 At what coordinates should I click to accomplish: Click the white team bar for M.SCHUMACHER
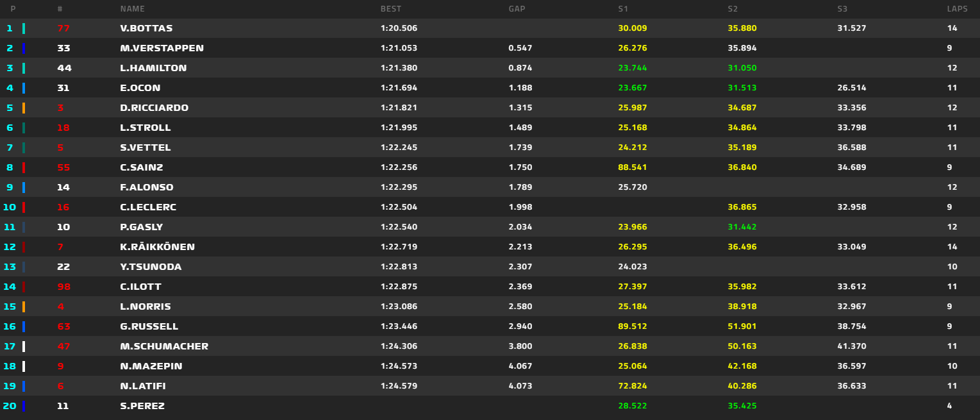pos(24,346)
